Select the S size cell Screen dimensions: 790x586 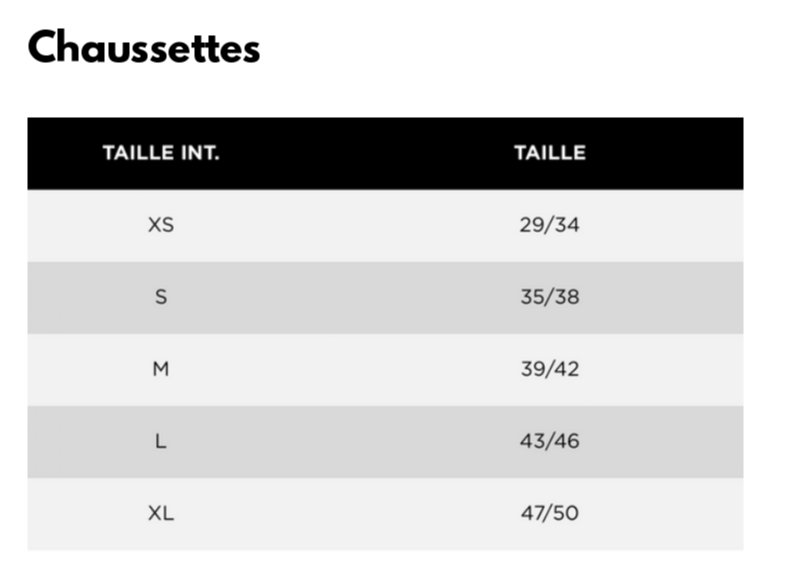pos(160,297)
